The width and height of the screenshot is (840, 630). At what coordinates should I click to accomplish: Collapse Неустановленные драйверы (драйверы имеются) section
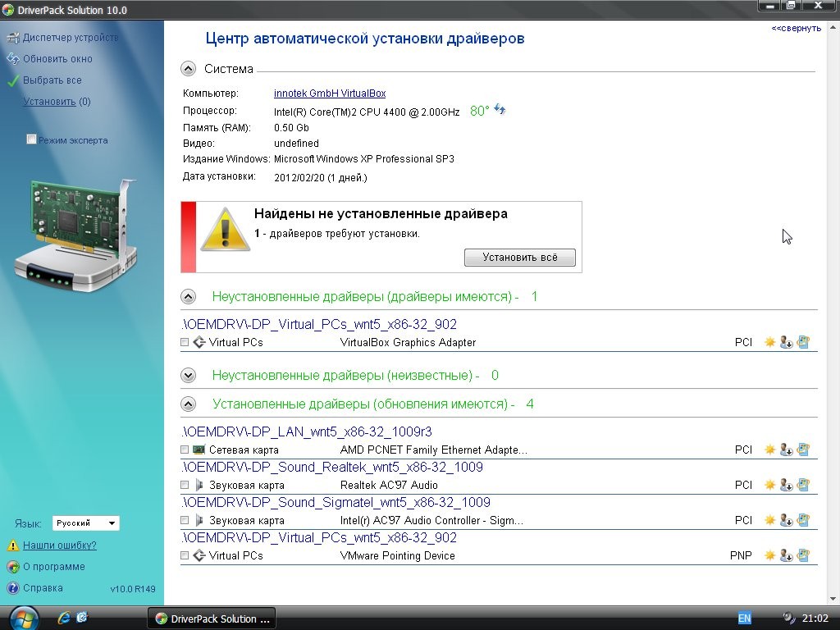[x=188, y=296]
